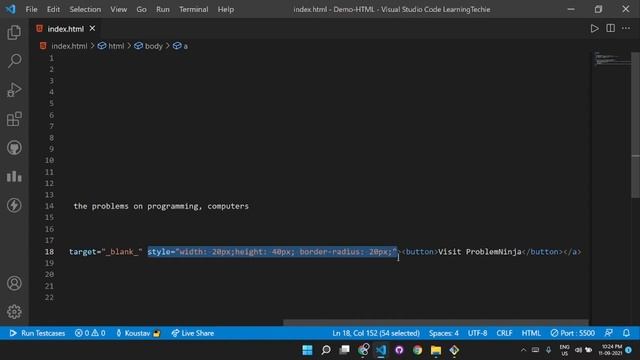The width and height of the screenshot is (640, 360).
Task: Open the Explorer view in activity bar
Action: coord(14,32)
